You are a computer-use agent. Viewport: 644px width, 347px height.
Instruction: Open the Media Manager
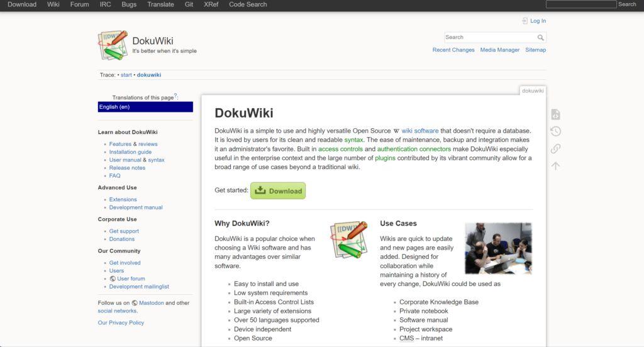[x=500, y=50]
